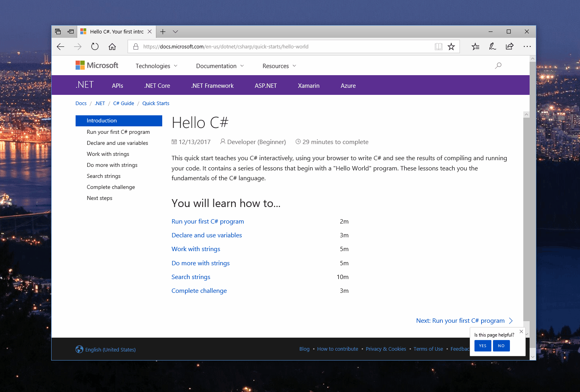
Task: Open the Terms of Use footer link
Action: [x=428, y=349]
